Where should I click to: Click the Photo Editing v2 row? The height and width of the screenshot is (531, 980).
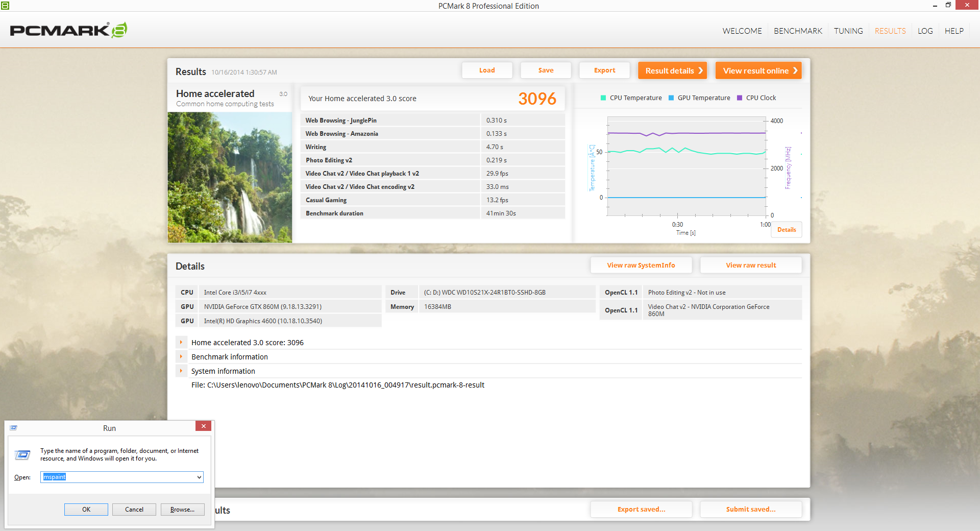[433, 160]
